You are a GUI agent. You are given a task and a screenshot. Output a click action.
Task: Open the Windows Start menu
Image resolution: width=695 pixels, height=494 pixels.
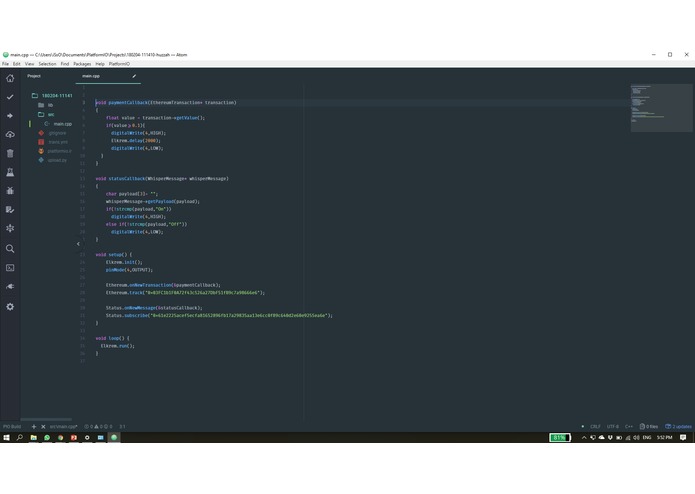[x=6, y=437]
